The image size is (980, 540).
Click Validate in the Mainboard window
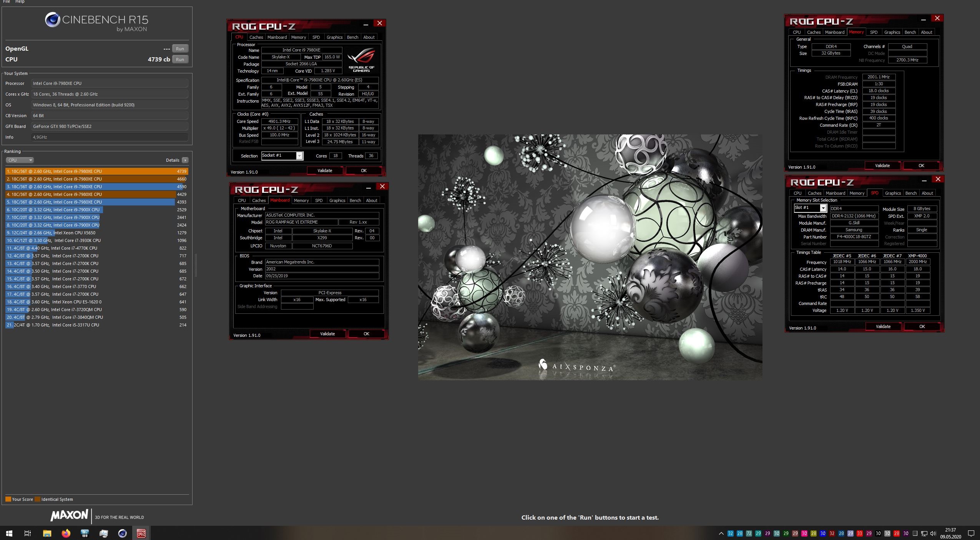click(x=327, y=334)
